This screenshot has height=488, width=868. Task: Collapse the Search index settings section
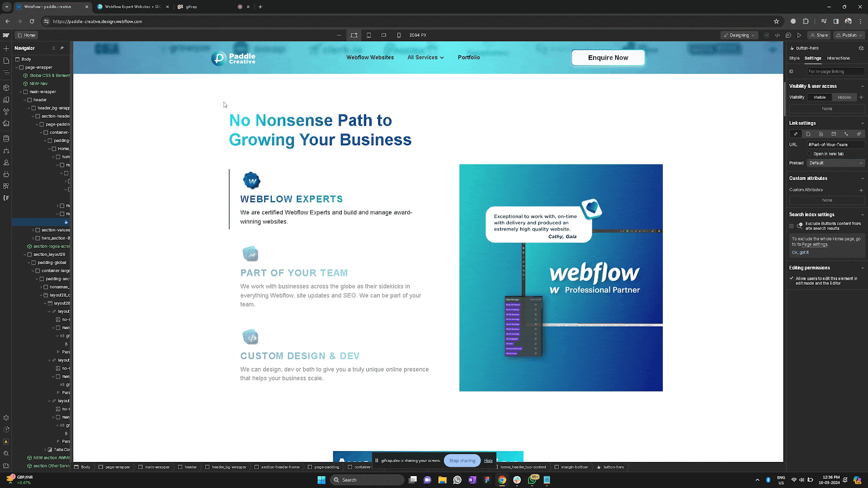863,215
